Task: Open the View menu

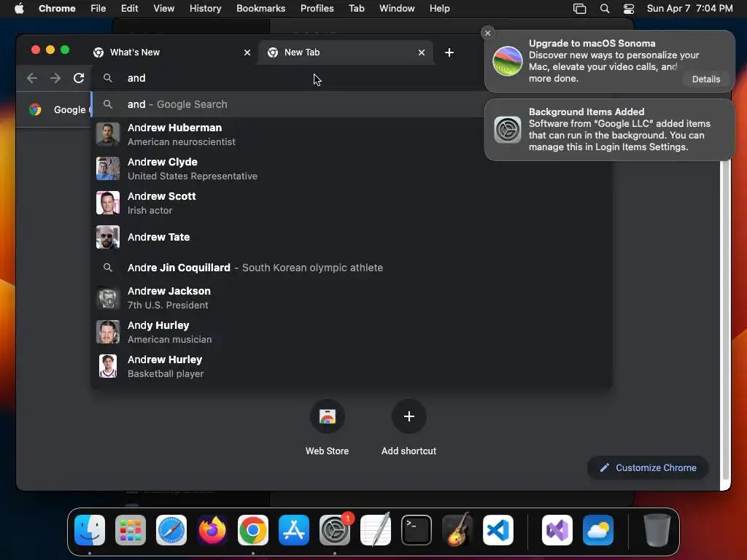Action: point(163,8)
